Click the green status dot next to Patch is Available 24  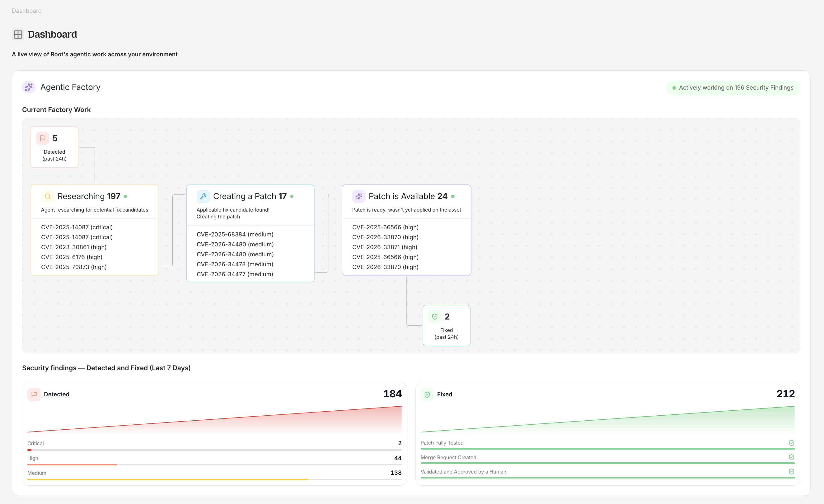(x=453, y=196)
